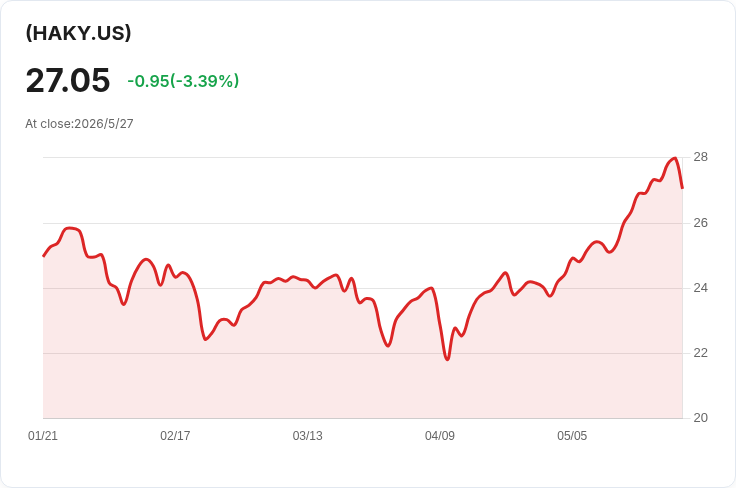The image size is (736, 488).
Task: Click the 01/21 date axis label
Action: click(43, 436)
